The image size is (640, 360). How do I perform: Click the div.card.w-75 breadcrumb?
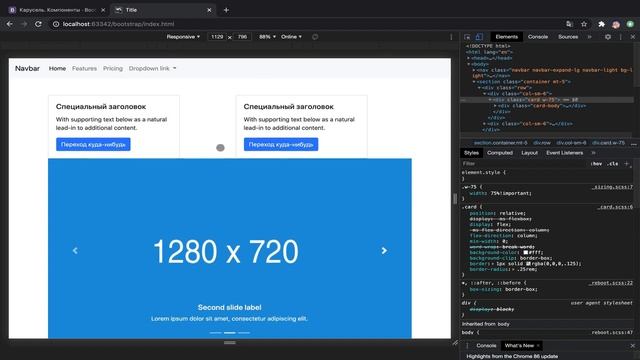[x=608, y=143]
